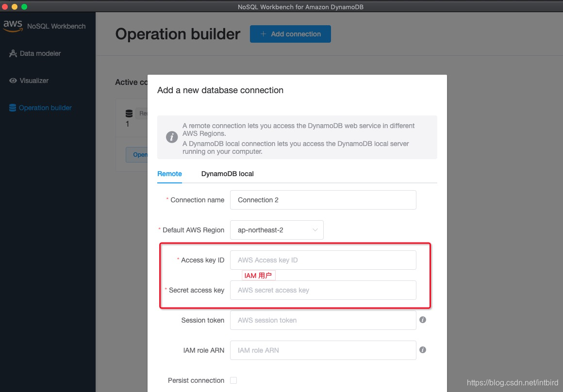This screenshot has width=563, height=392.
Task: Click the Persist connection label
Action: point(196,380)
